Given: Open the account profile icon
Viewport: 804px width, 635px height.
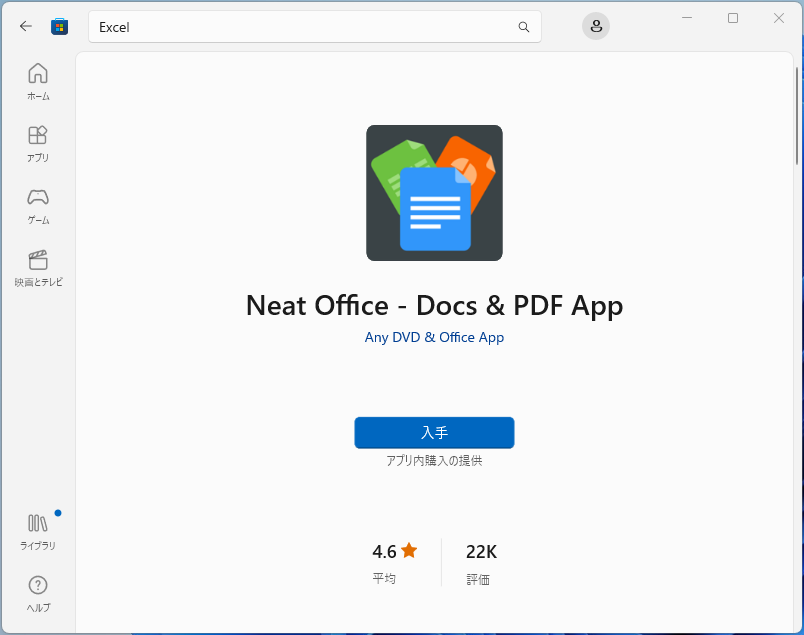Looking at the screenshot, I should (595, 26).
